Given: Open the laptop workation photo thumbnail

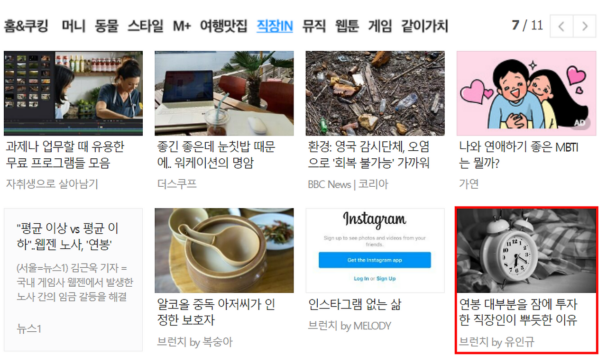Looking at the screenshot, I should [x=224, y=93].
